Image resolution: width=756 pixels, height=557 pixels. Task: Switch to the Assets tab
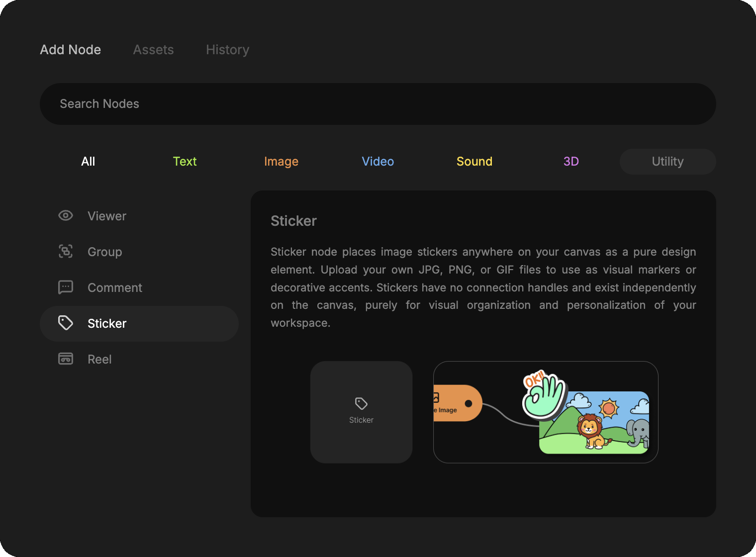pos(153,50)
